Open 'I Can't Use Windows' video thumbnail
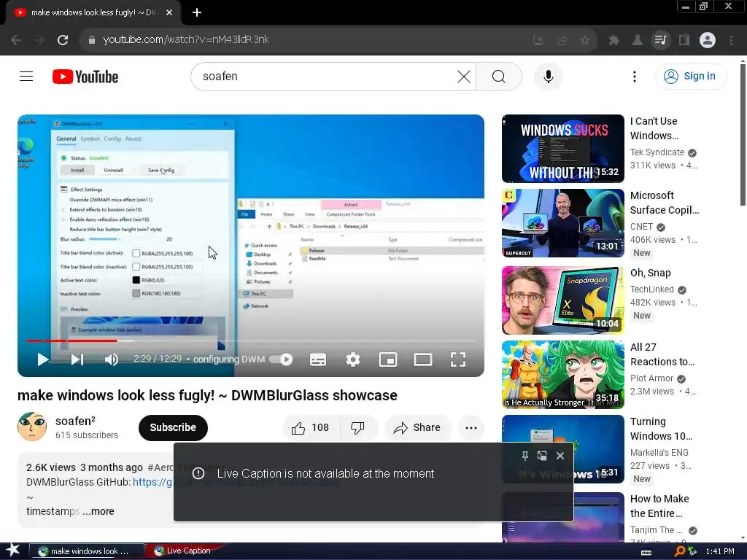747x560 pixels. pyautogui.click(x=562, y=149)
